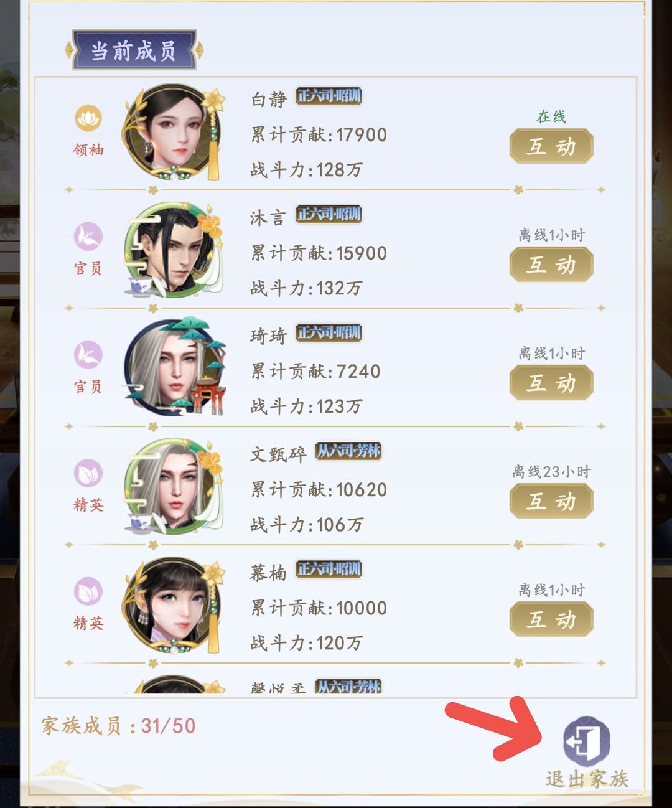Tap 文甄碎's 从六司·芳林 title badge
Viewport: 672px width, 808px height.
click(348, 451)
